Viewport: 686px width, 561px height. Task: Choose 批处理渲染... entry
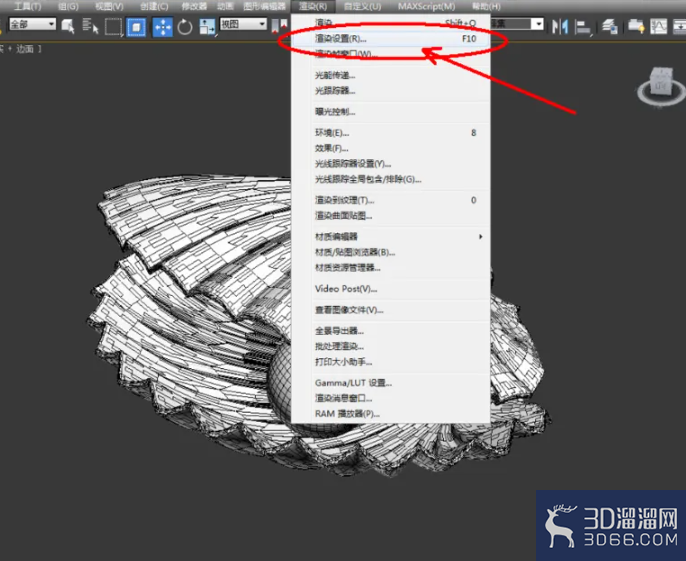tap(391, 347)
